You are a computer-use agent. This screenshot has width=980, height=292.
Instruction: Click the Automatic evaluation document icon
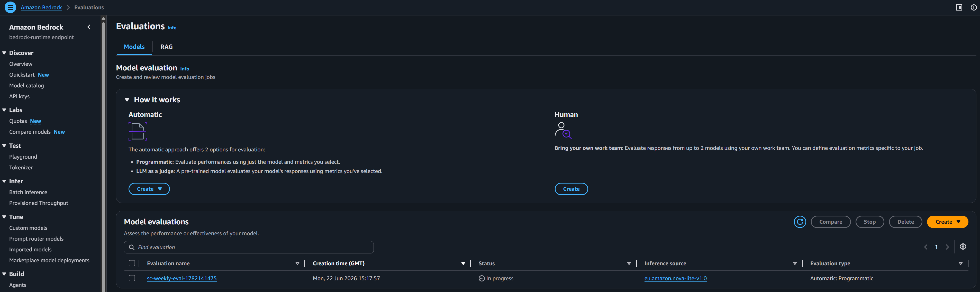pyautogui.click(x=138, y=132)
